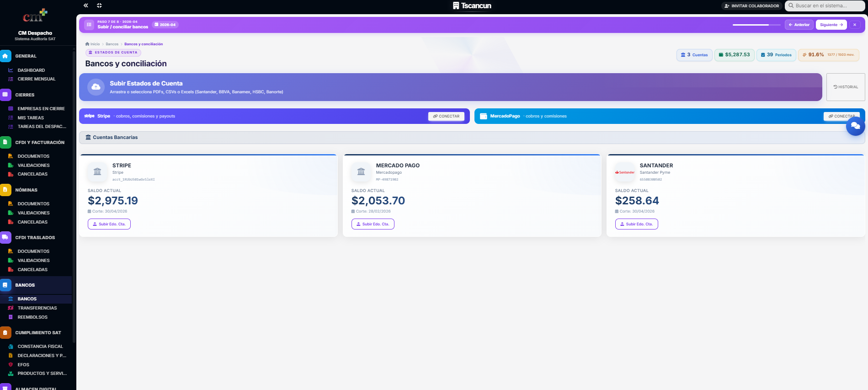
Task: Toggle fullscreen compress icon in top bar
Action: coord(99,5)
